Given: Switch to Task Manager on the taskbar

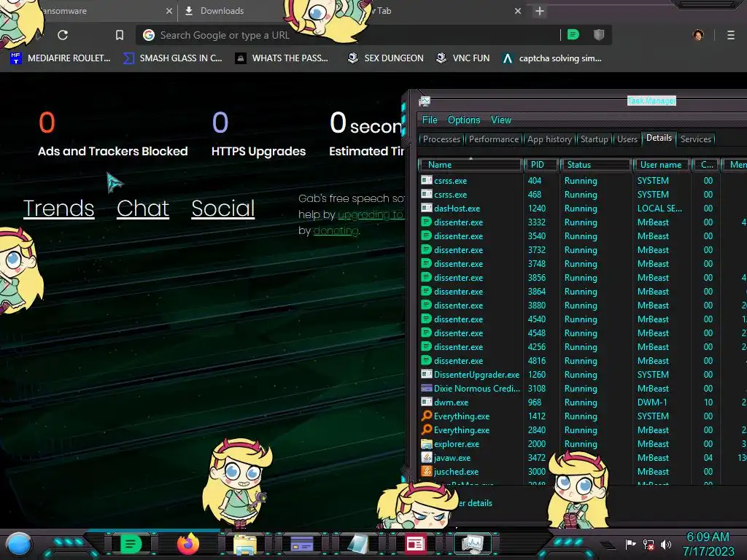Looking at the screenshot, I should (x=473, y=544).
